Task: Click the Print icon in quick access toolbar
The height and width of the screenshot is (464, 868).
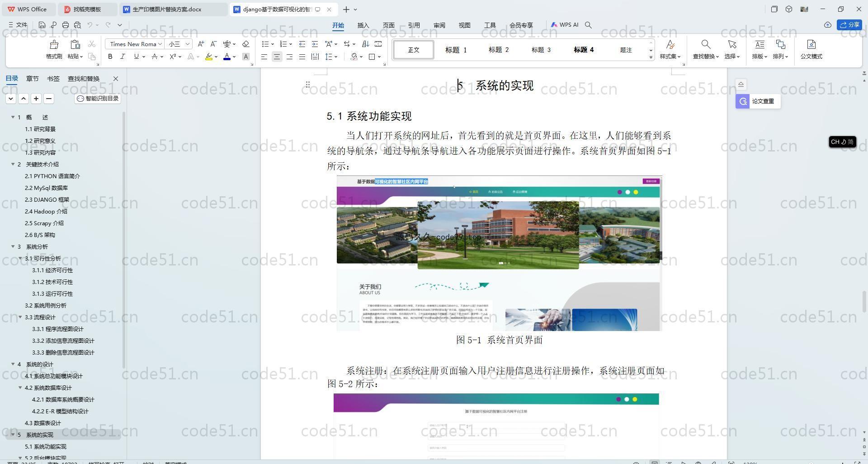Action: pyautogui.click(x=66, y=25)
